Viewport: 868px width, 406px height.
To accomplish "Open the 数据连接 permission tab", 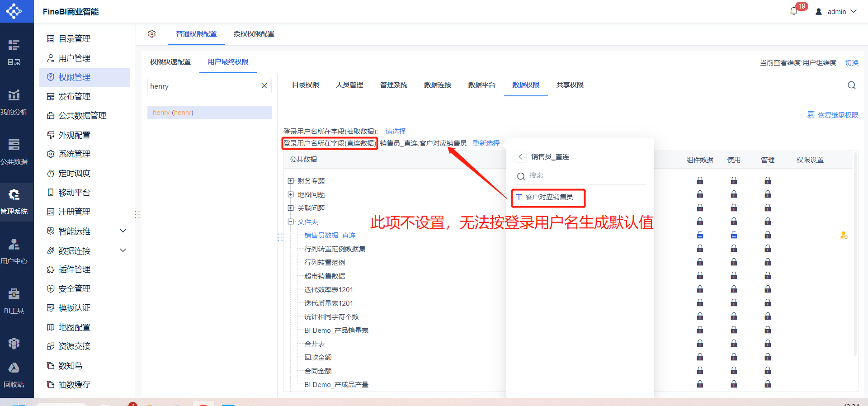I will tap(438, 85).
